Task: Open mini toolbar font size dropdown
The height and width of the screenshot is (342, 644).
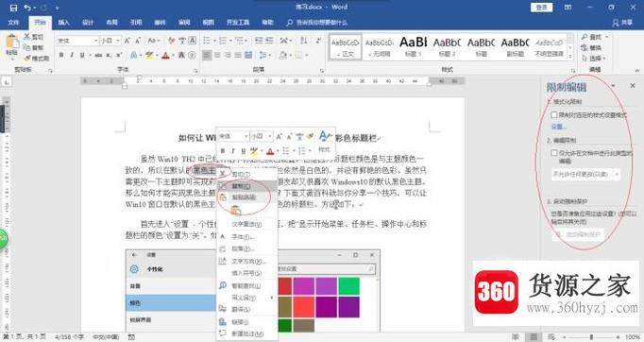Action: click(270, 136)
